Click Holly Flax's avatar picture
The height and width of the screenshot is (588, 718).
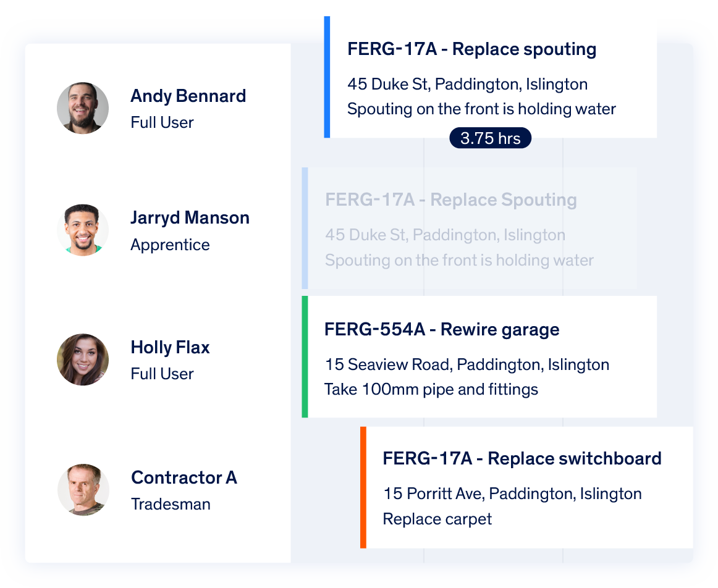[x=83, y=359]
